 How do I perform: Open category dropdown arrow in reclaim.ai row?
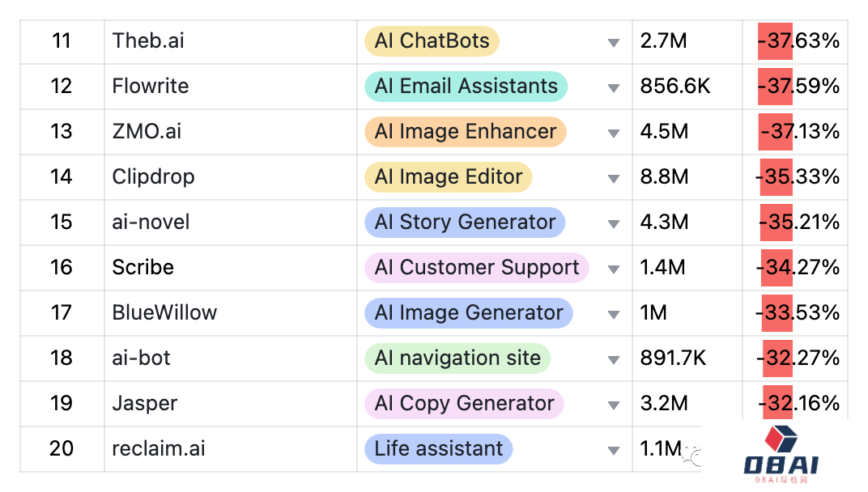[x=613, y=451]
